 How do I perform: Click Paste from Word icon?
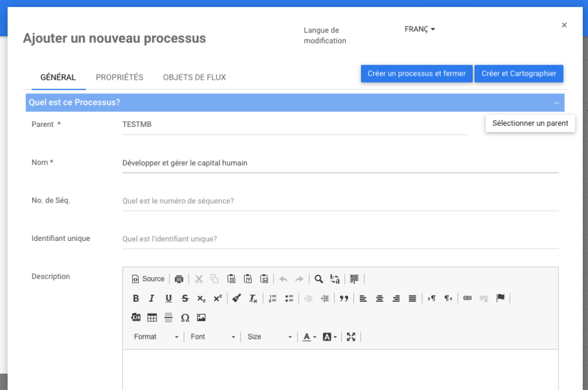tap(264, 279)
